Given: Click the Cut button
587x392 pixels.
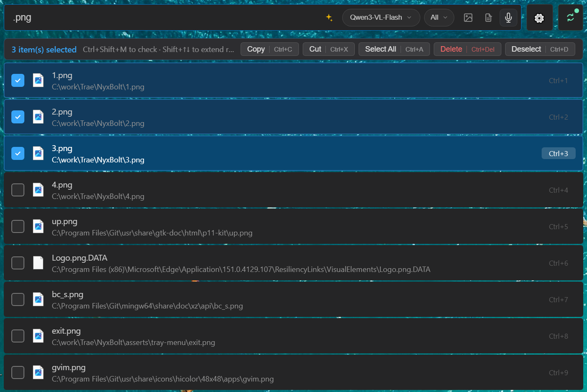Looking at the screenshot, I should 329,49.
